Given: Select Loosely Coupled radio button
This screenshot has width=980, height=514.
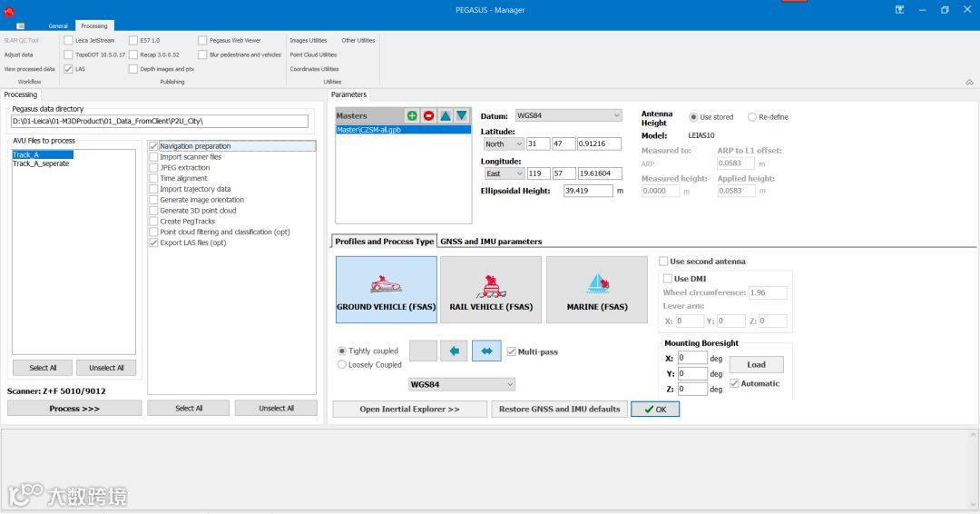Looking at the screenshot, I should (342, 364).
